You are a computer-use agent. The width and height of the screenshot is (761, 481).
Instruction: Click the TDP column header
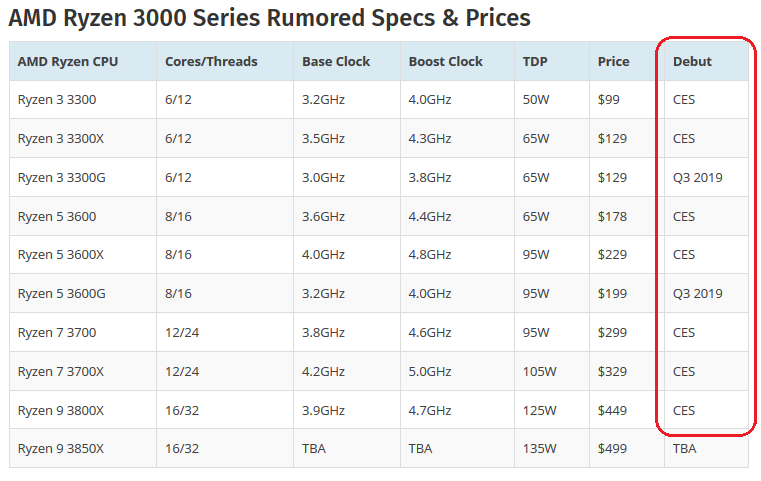[x=535, y=61]
